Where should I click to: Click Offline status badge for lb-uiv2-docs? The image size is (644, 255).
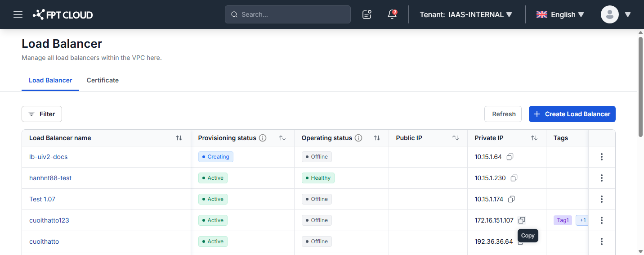pos(317,157)
